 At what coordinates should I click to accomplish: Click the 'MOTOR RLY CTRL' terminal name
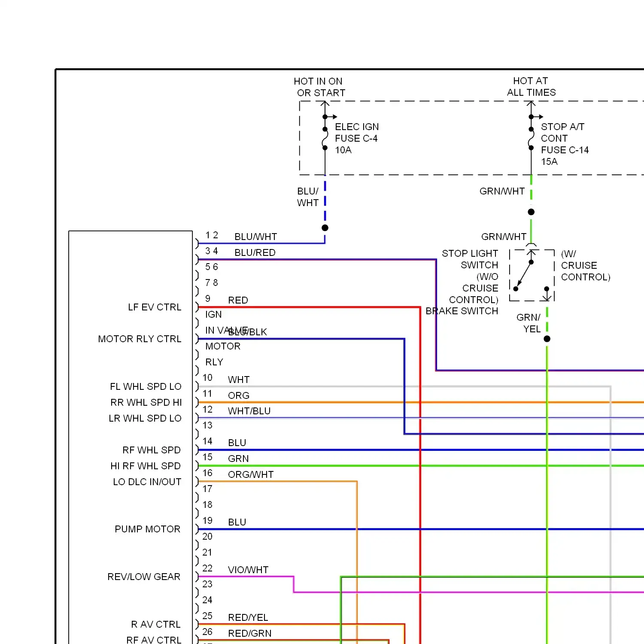pos(140,339)
